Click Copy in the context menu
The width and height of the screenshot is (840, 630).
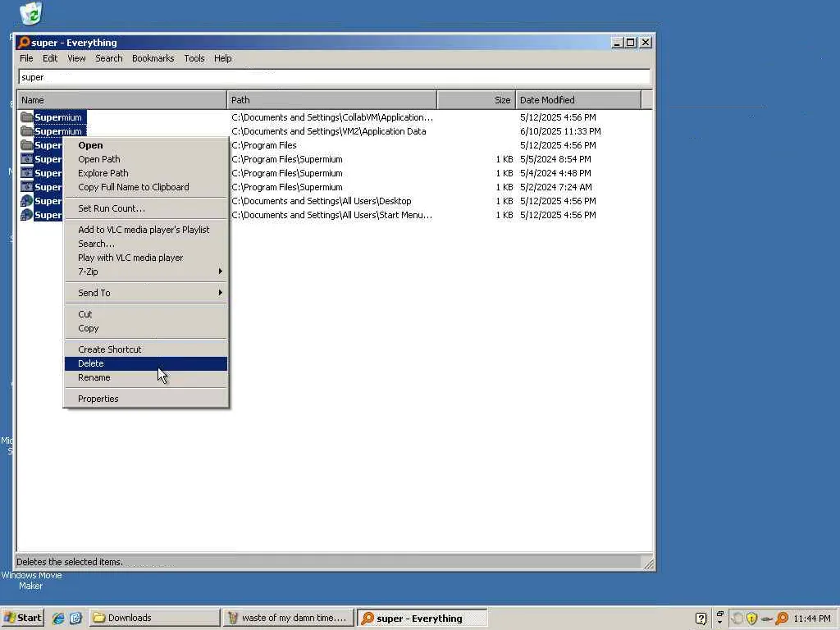coord(146,328)
